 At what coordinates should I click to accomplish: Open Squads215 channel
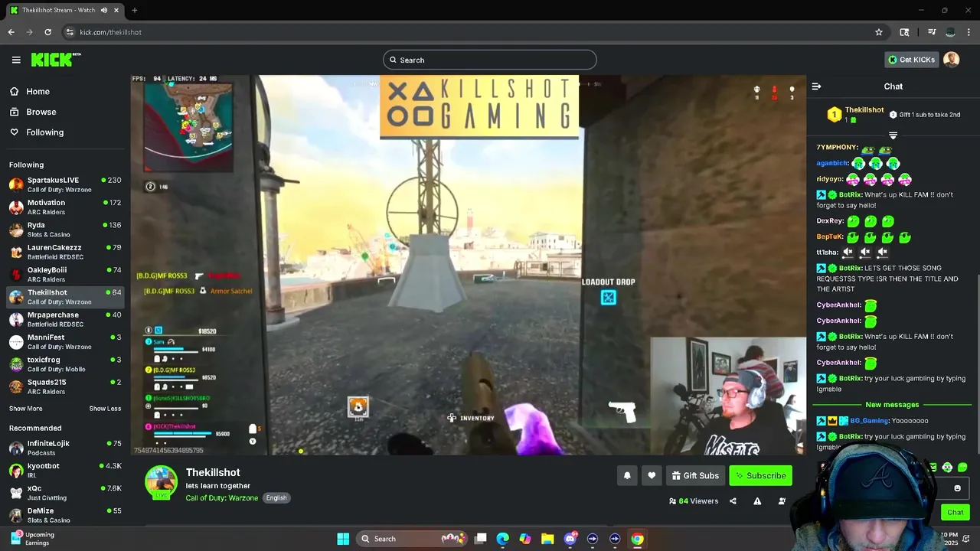(x=65, y=386)
